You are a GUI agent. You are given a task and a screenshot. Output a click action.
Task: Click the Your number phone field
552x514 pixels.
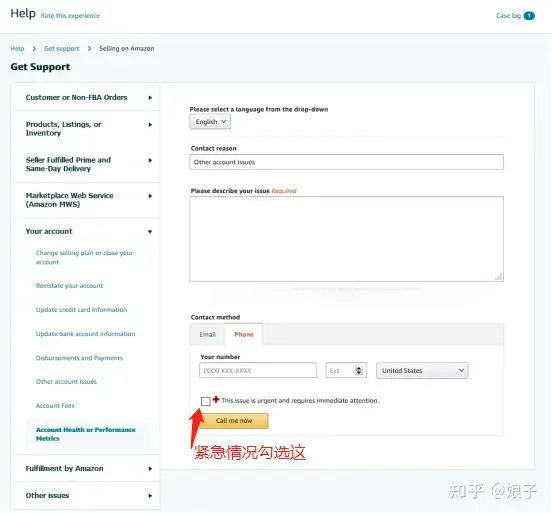tap(258, 370)
